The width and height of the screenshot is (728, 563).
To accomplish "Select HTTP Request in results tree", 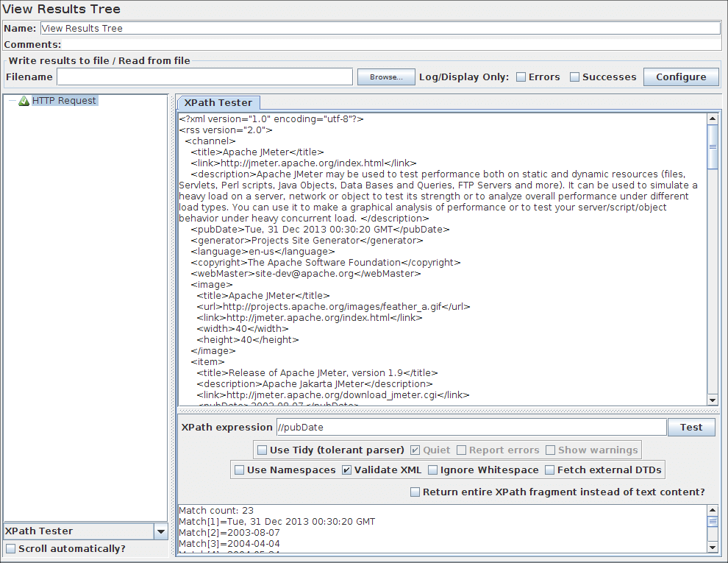I will [64, 101].
